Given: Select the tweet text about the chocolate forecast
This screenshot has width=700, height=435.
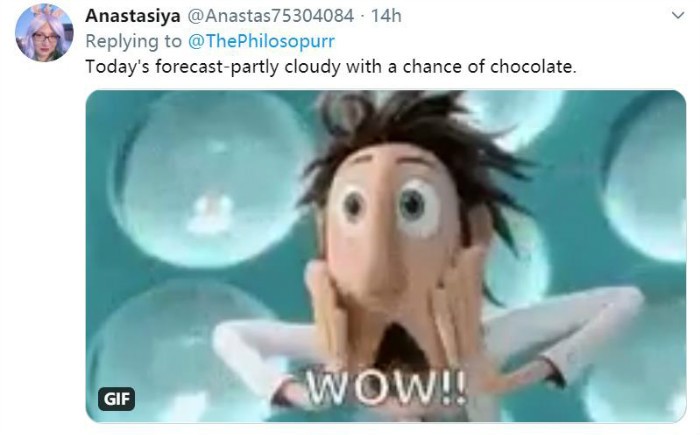Looking at the screenshot, I should point(331,67).
